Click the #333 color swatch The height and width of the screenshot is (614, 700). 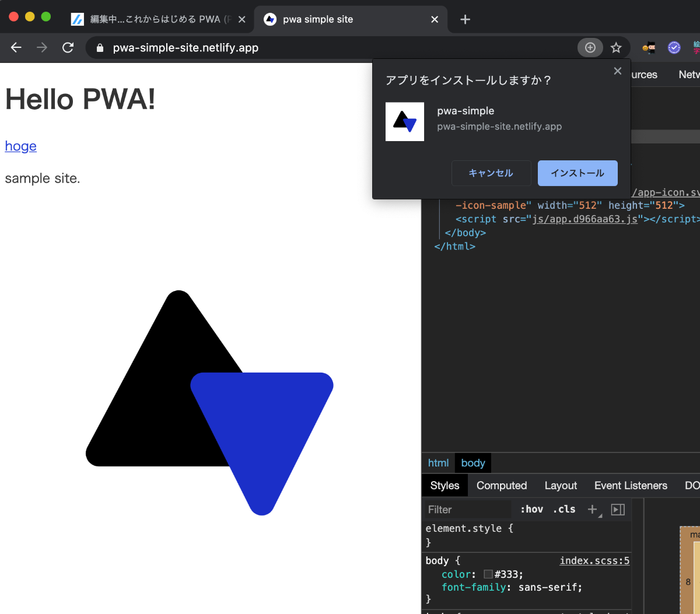coord(488,574)
